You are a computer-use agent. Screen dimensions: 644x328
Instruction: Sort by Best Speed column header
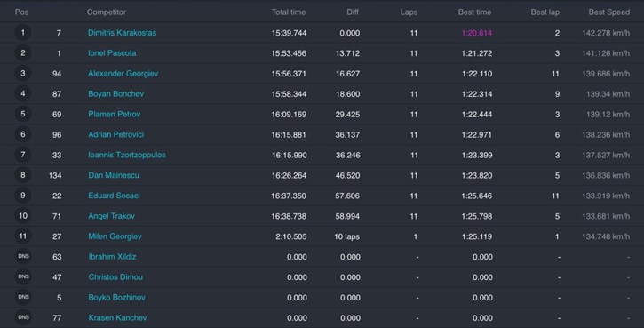[x=609, y=12]
